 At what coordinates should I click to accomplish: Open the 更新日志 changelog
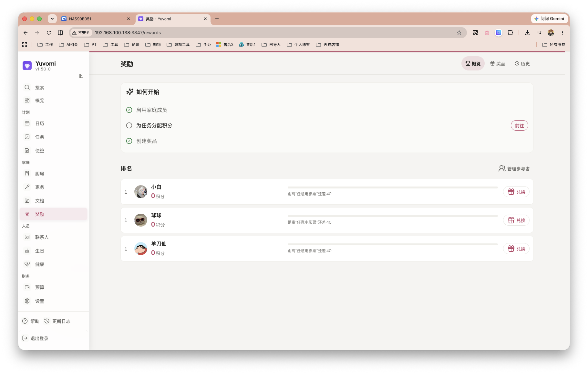click(x=57, y=321)
